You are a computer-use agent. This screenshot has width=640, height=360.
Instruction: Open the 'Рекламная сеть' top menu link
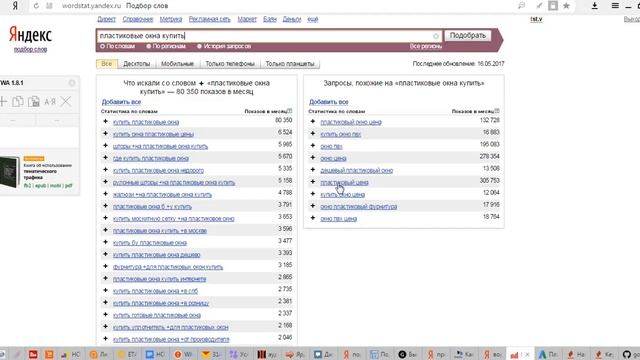(x=209, y=19)
